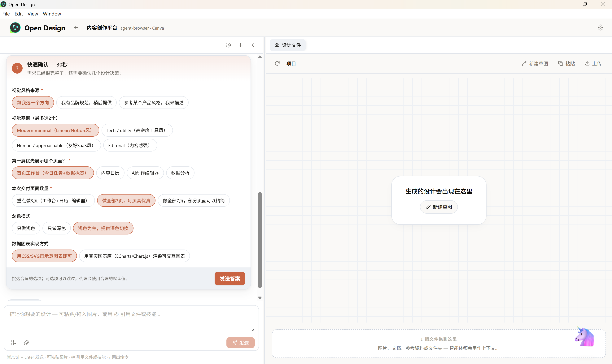
Task: Select 做全部7页，部分页面可以精简 option
Action: click(x=194, y=201)
